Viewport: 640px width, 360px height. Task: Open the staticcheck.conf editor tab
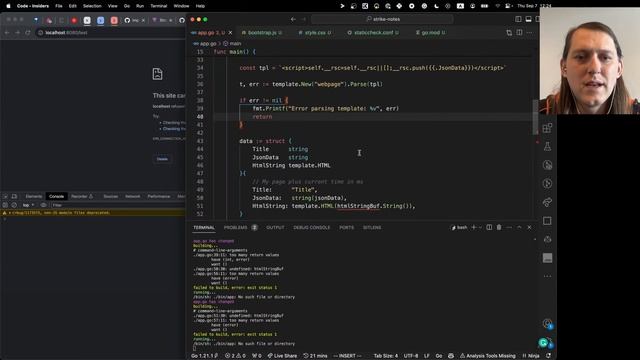(x=373, y=33)
